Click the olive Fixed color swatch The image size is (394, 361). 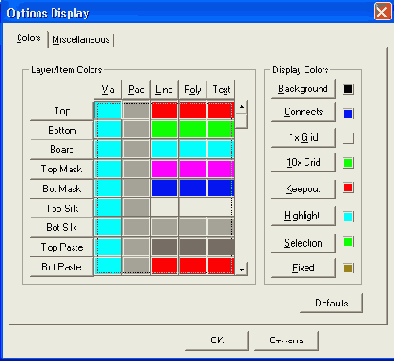348,268
